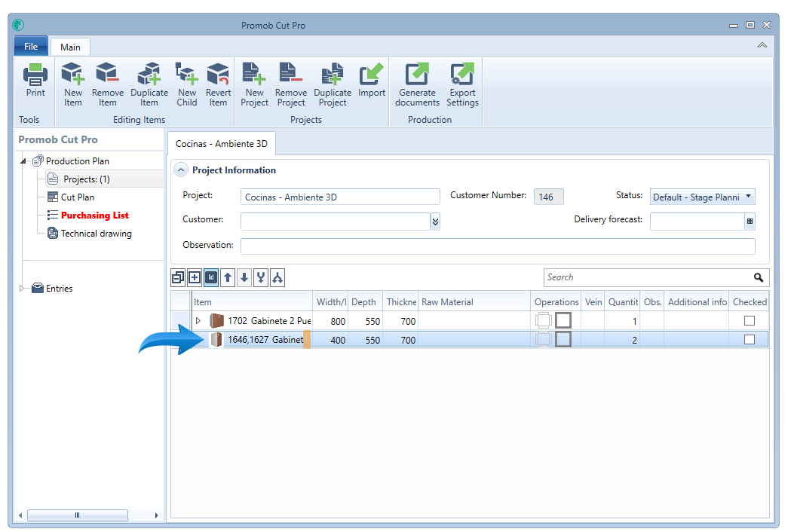Image resolution: width=794 pixels, height=532 pixels.
Task: Expand the Entries tree node
Action: [22, 288]
